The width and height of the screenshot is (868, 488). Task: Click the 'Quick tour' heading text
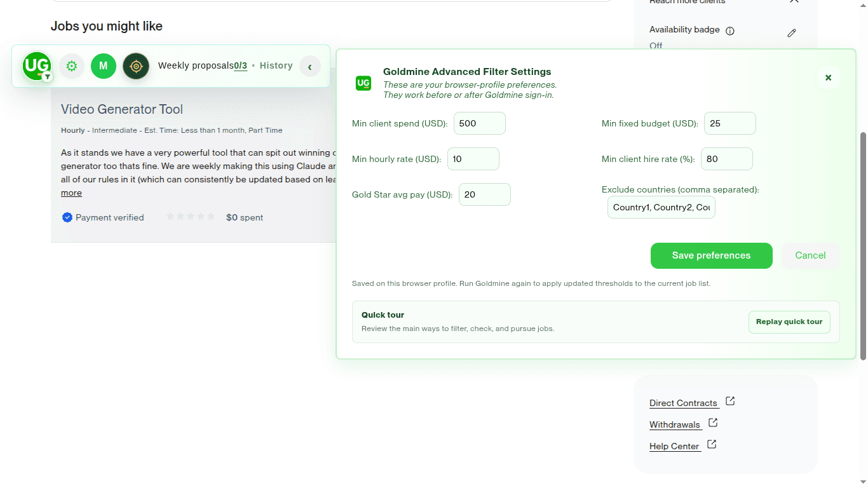(x=383, y=315)
